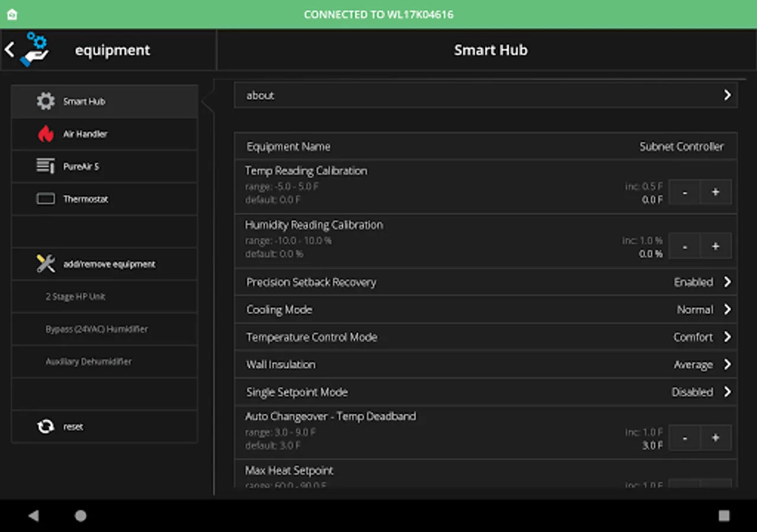Open Cooling Mode options chevron
The image size is (757, 532).
pos(727,309)
